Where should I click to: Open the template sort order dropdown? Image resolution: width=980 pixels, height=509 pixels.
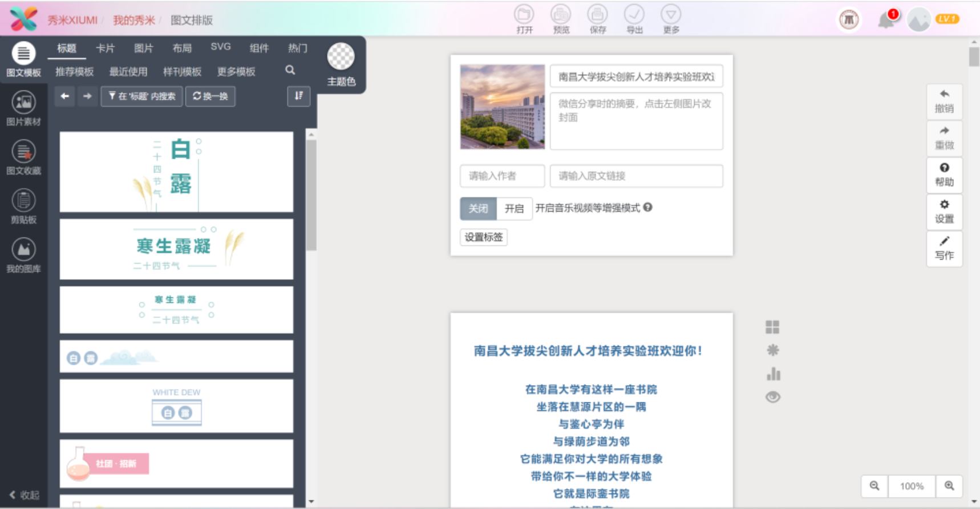299,96
